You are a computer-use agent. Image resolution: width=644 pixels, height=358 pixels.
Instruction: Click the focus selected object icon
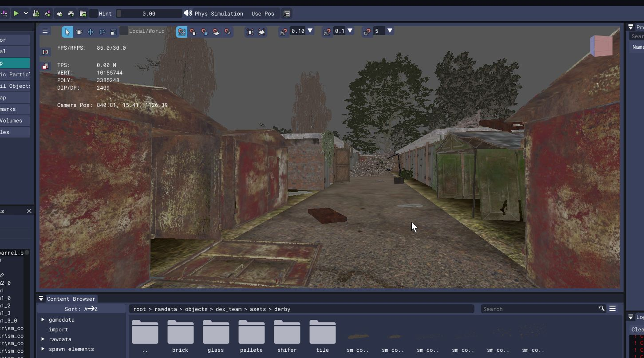point(250,31)
